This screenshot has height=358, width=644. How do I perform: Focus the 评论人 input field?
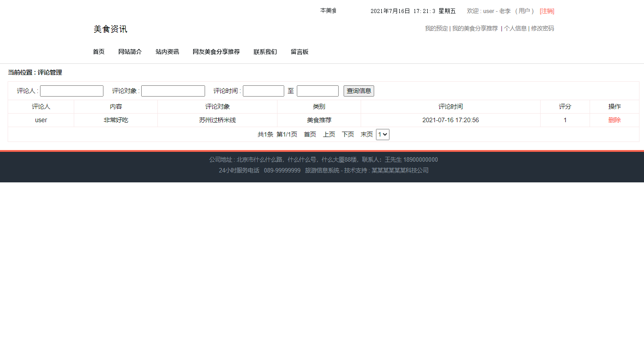click(x=72, y=91)
